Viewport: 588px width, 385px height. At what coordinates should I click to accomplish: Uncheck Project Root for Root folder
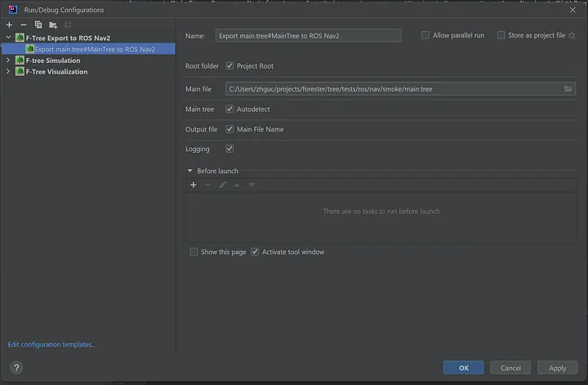coord(229,65)
